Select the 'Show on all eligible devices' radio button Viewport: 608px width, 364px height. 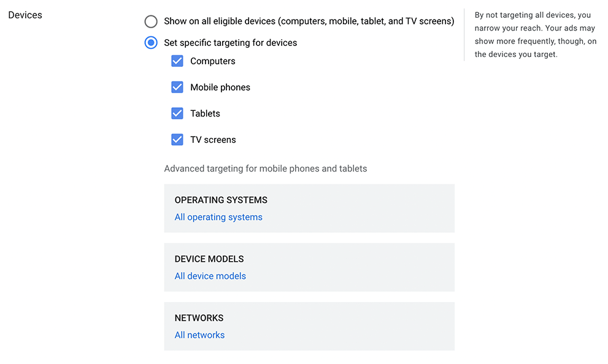coord(151,21)
